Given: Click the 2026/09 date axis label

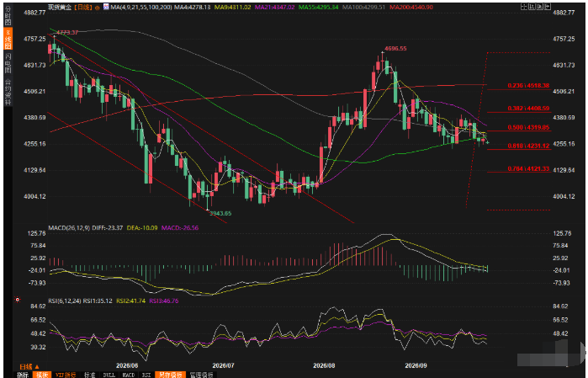Looking at the screenshot, I should click(x=416, y=365).
